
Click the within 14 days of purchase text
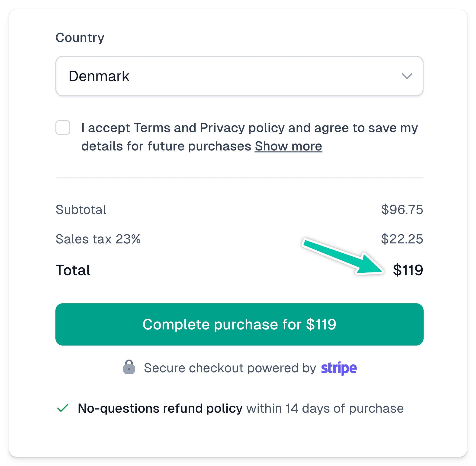tap(325, 408)
